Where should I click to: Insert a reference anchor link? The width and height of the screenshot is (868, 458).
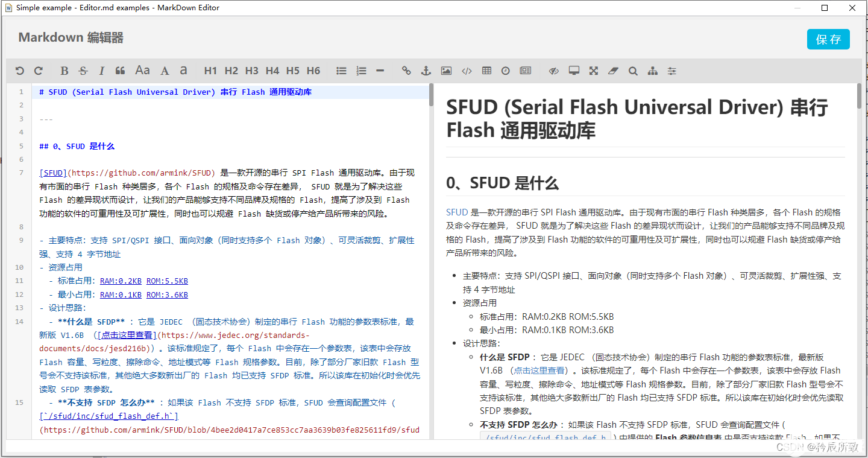(426, 71)
